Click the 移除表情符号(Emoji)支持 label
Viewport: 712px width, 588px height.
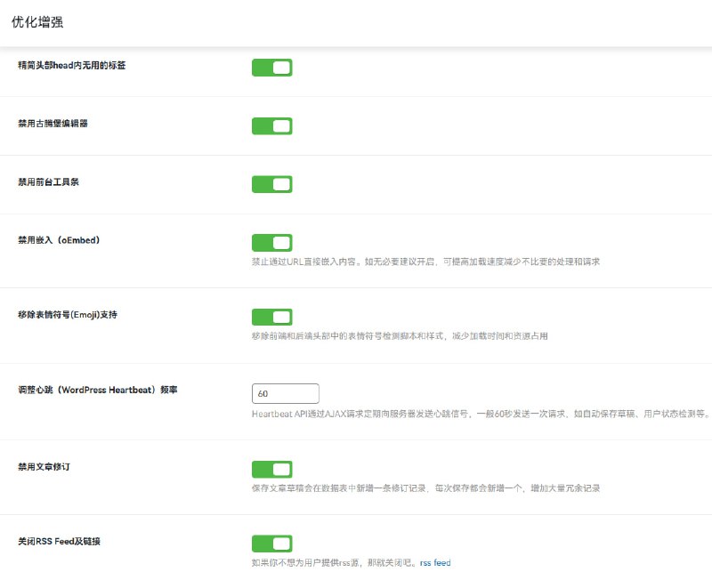click(x=68, y=315)
